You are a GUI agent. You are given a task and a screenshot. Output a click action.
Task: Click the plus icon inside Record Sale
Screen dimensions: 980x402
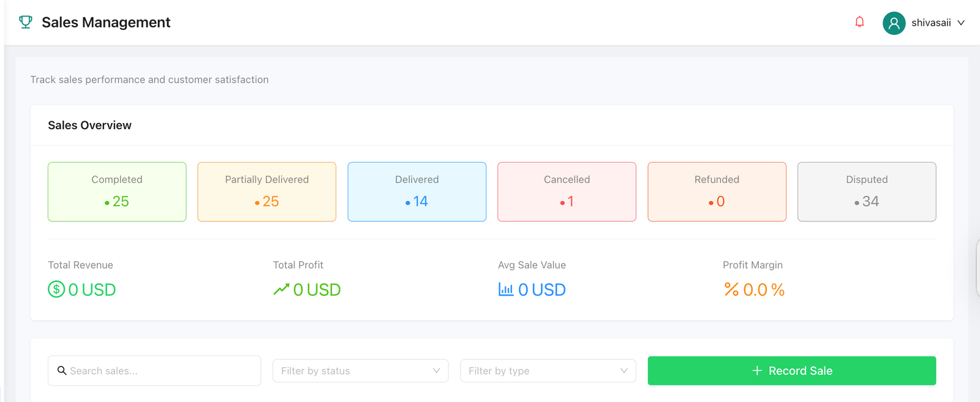757,370
